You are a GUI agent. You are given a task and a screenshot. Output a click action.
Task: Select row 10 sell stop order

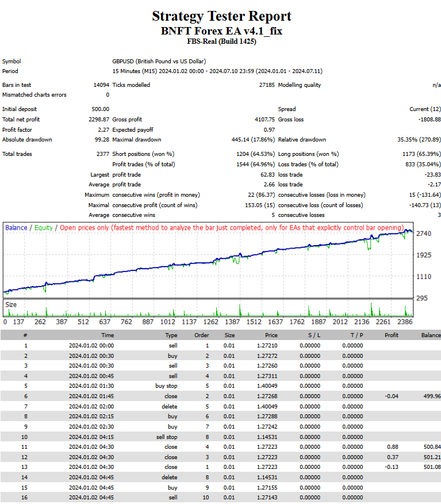[x=220, y=437]
